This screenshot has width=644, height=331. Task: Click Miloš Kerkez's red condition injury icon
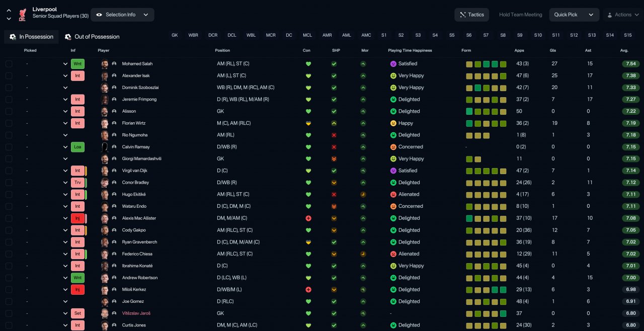click(308, 290)
